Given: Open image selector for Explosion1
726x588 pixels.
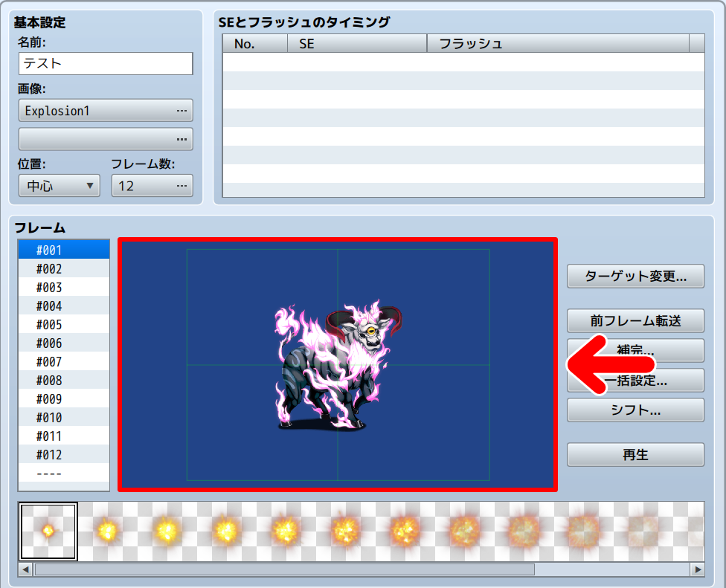Looking at the screenshot, I should [x=106, y=111].
